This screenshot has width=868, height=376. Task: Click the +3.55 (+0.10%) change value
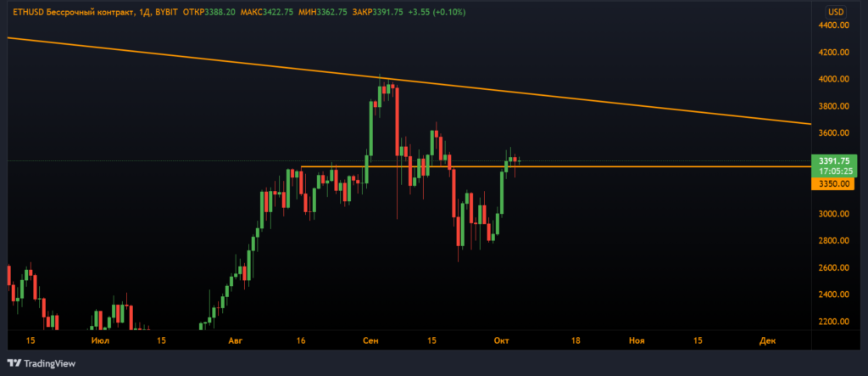tap(437, 12)
